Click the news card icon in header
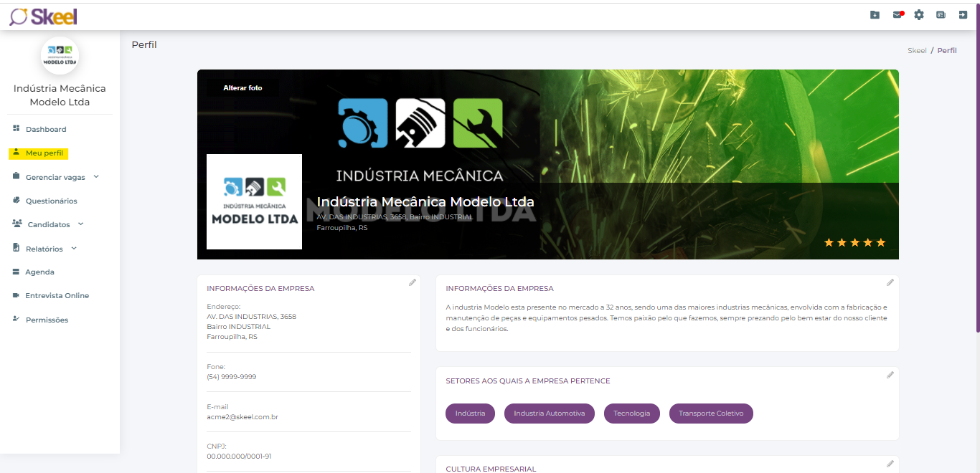980x473 pixels. click(941, 15)
